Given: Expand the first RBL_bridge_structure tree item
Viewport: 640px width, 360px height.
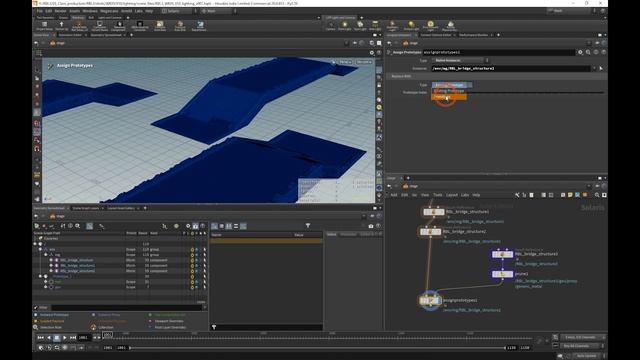Looking at the screenshot, I should [51, 260].
